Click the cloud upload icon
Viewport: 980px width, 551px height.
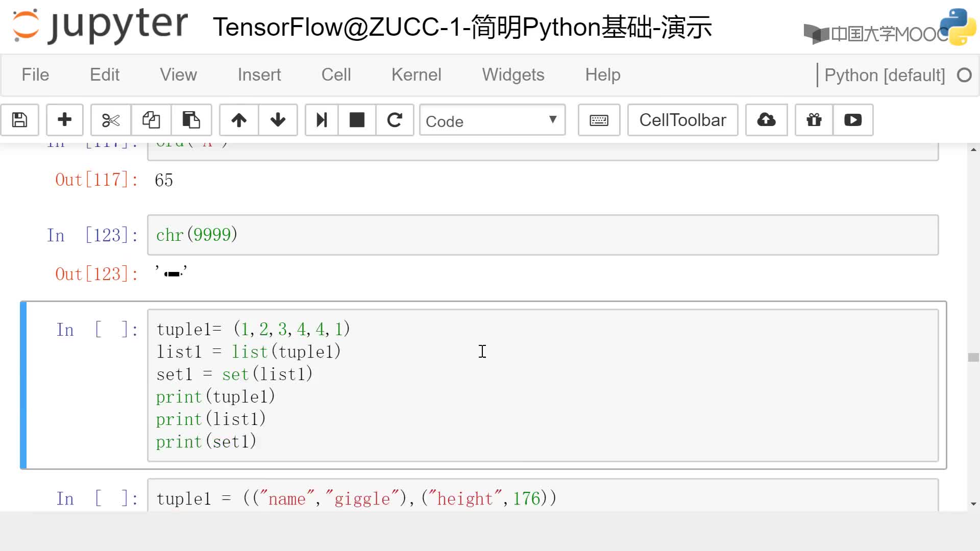(x=766, y=120)
